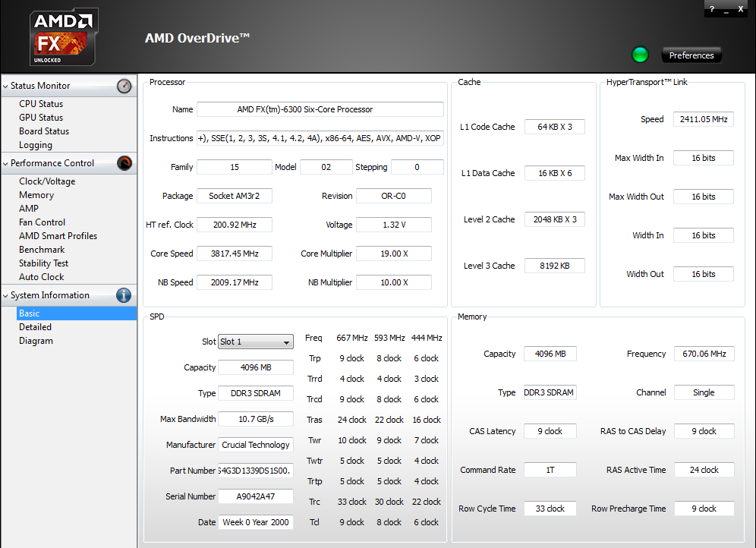Click the Command Rate value 1T

pos(550,470)
